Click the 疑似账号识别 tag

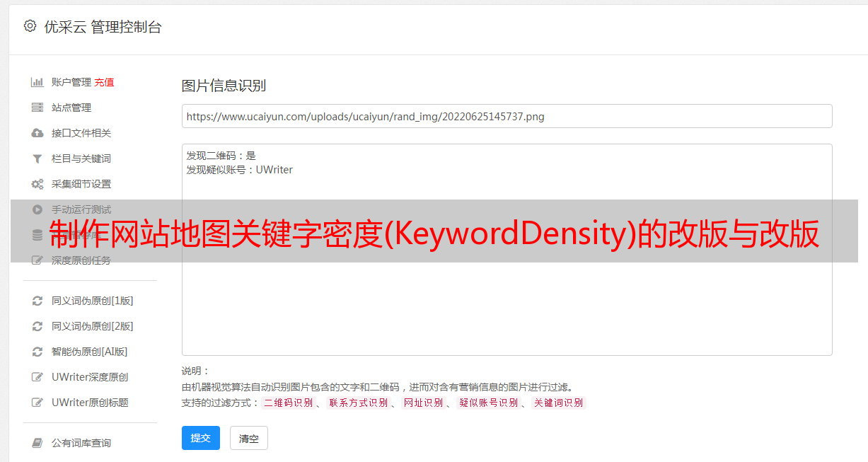pyautogui.click(x=488, y=403)
